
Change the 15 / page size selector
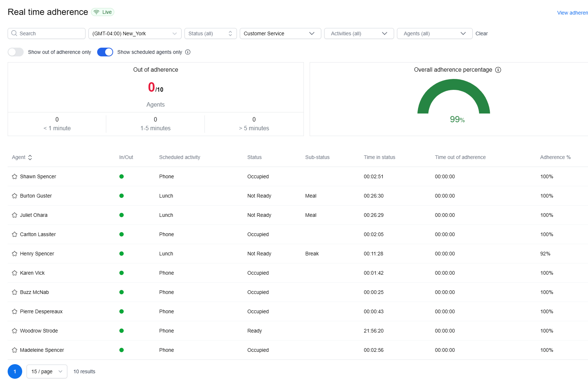click(x=47, y=371)
